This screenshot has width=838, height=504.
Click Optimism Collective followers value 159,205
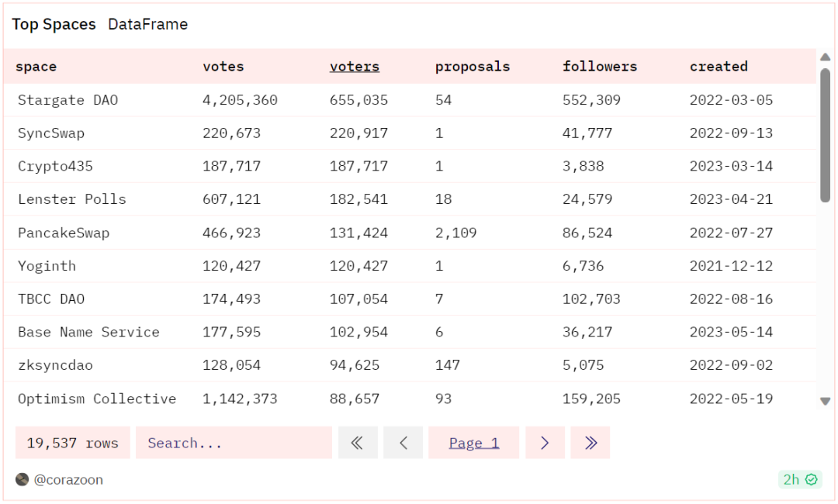click(x=591, y=399)
